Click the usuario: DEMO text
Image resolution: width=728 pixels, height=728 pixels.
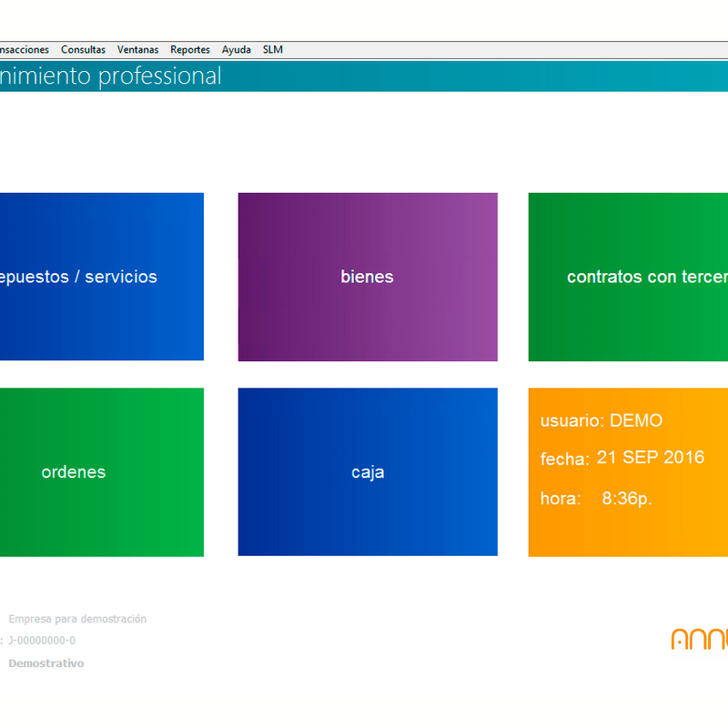pos(602,420)
